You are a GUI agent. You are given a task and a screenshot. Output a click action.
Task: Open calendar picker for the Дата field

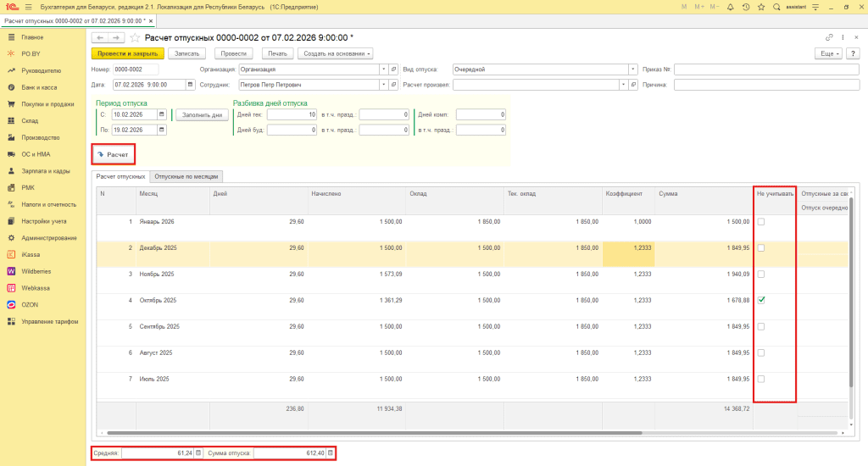(191, 85)
